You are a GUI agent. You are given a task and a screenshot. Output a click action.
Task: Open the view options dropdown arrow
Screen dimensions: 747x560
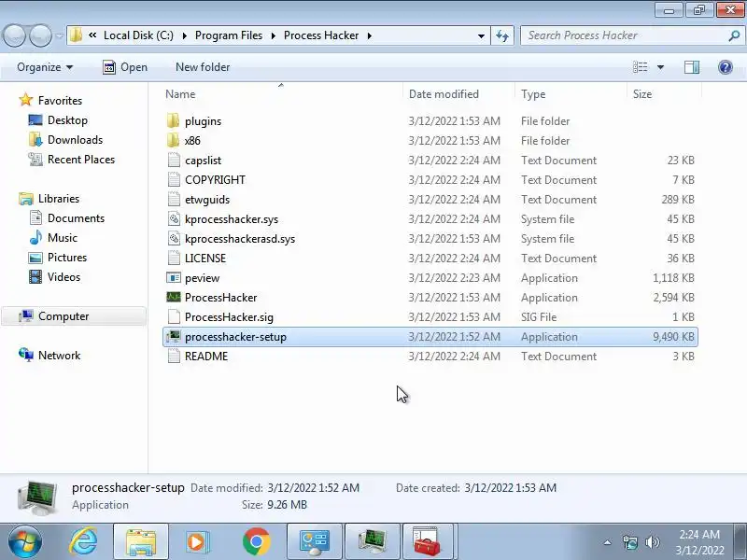point(660,67)
